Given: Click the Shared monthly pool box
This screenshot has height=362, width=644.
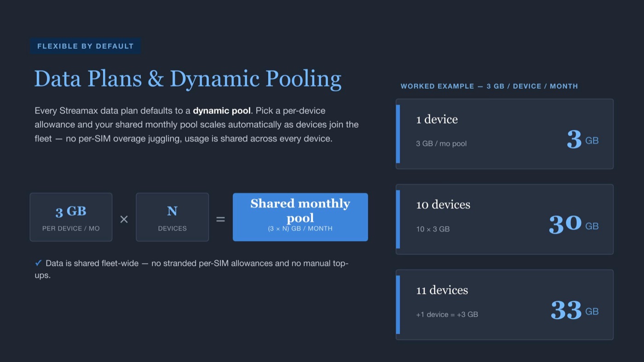Looking at the screenshot, I should [x=300, y=217].
